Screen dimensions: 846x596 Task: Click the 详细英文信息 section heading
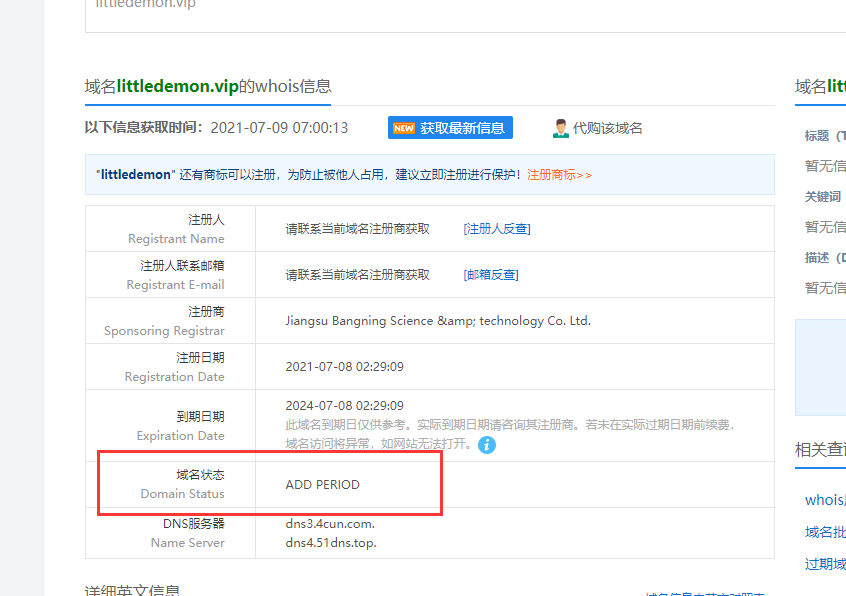(132, 590)
